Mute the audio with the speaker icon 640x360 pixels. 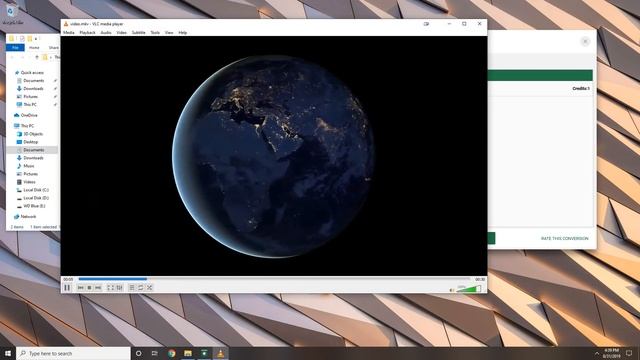452,290
